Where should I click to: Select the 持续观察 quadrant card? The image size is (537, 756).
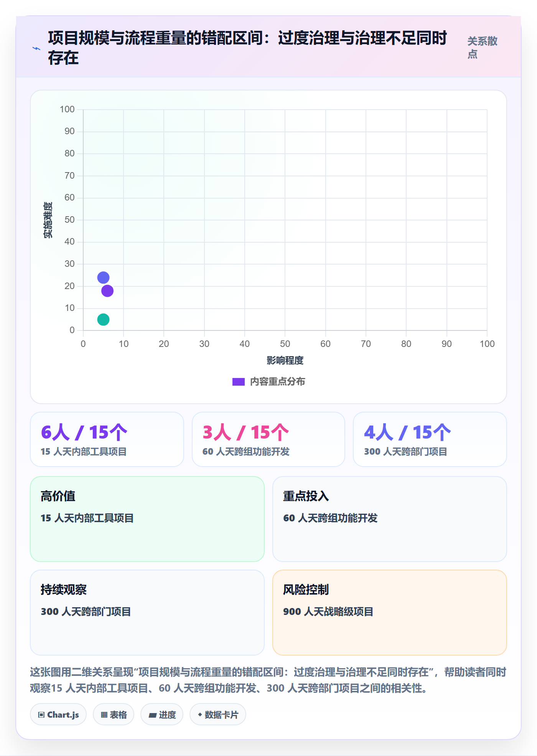coord(147,613)
